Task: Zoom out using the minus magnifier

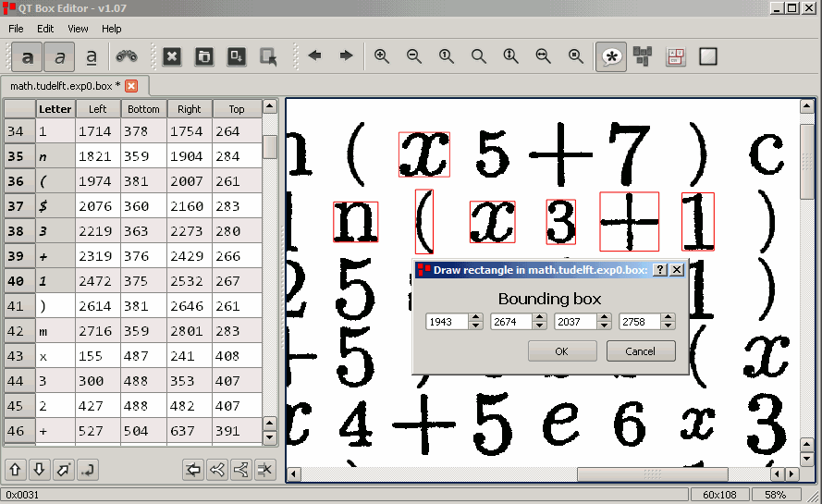Action: click(x=414, y=56)
